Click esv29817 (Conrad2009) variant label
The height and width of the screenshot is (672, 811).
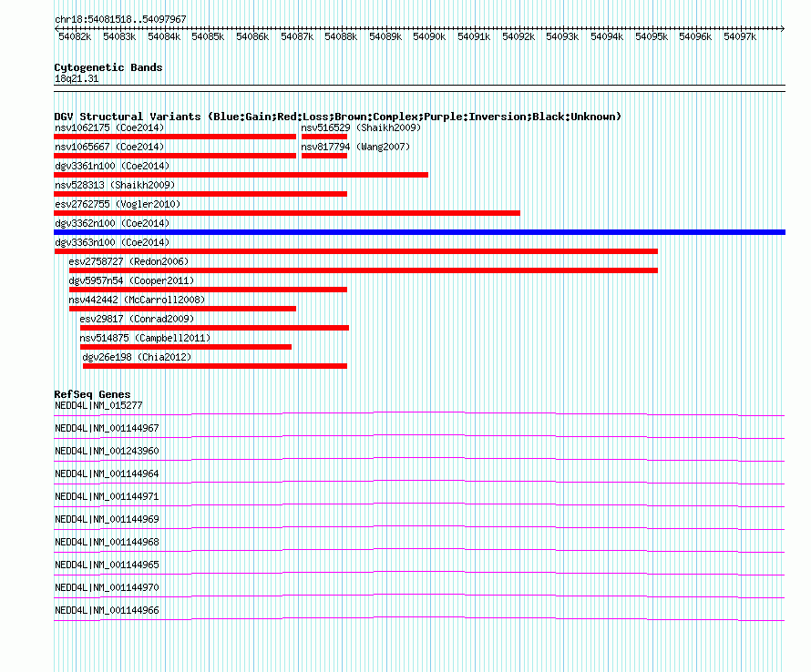137,319
